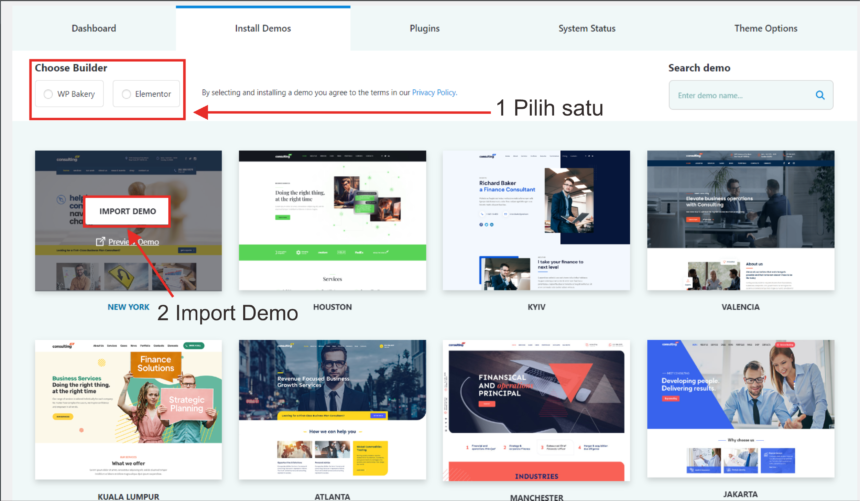Open the Plugins tab
Viewport: 860px width, 501px height.
pos(425,29)
